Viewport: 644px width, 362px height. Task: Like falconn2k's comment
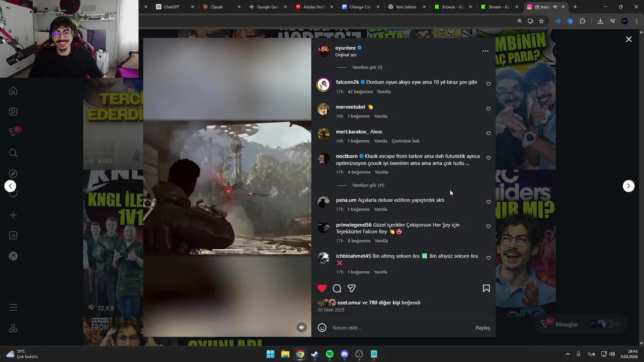[488, 84]
